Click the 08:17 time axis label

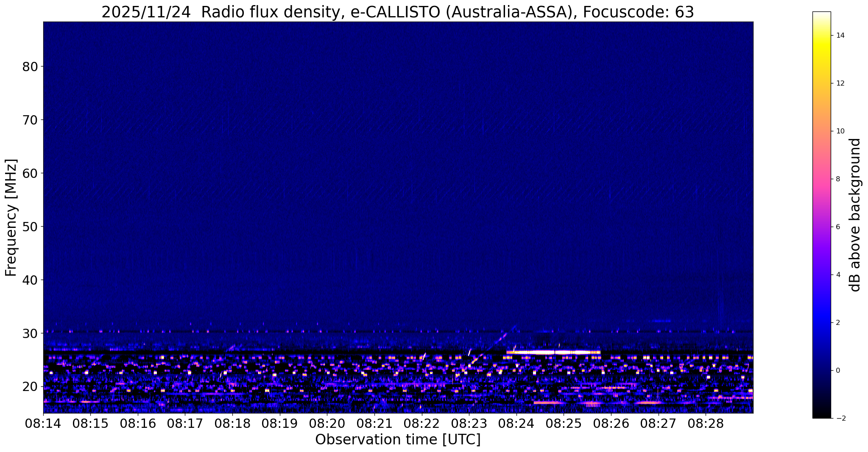point(185,423)
